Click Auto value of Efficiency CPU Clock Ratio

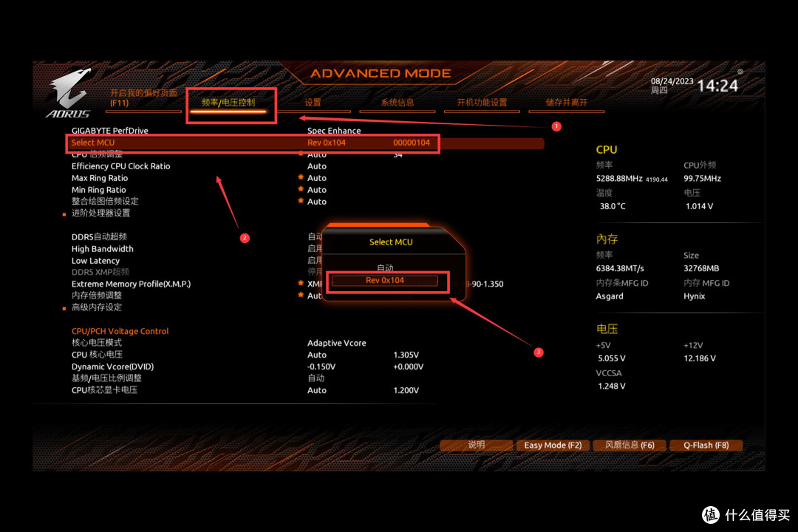316,166
